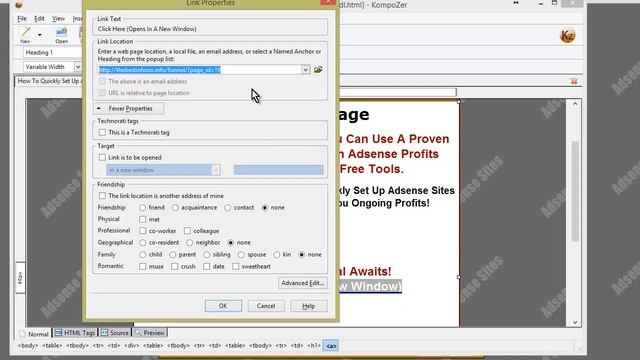Click the editor scrollbar up arrow
The height and width of the screenshot is (360, 640).
[575, 104]
